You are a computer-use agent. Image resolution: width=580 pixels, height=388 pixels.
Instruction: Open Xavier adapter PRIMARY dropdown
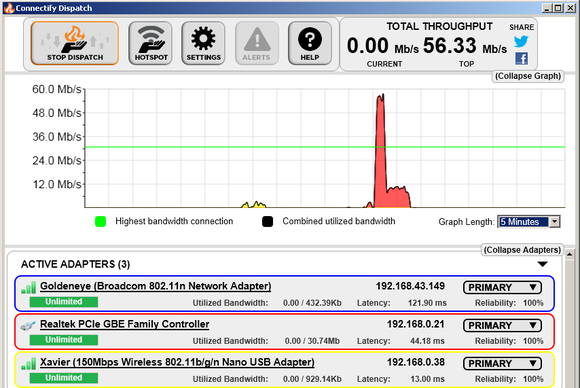point(502,364)
